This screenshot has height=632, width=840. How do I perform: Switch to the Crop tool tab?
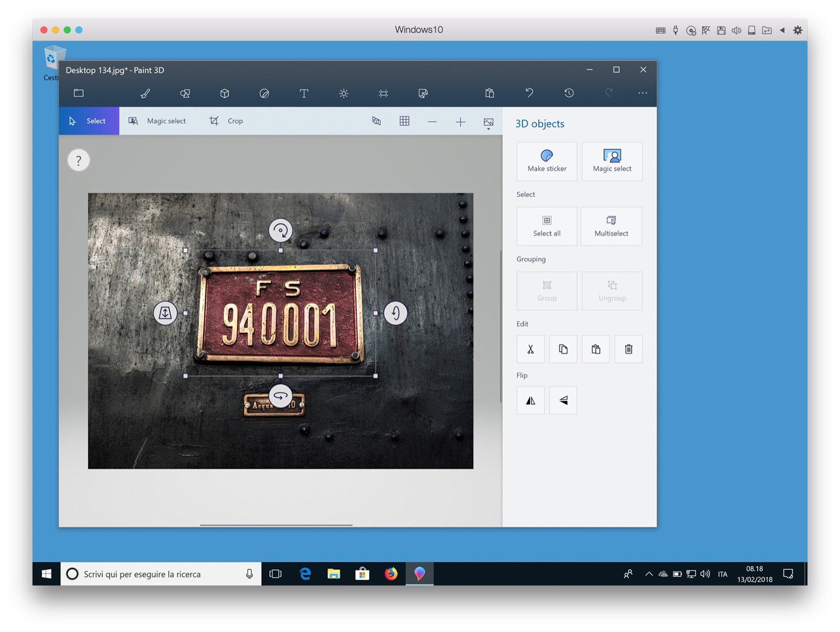click(227, 121)
